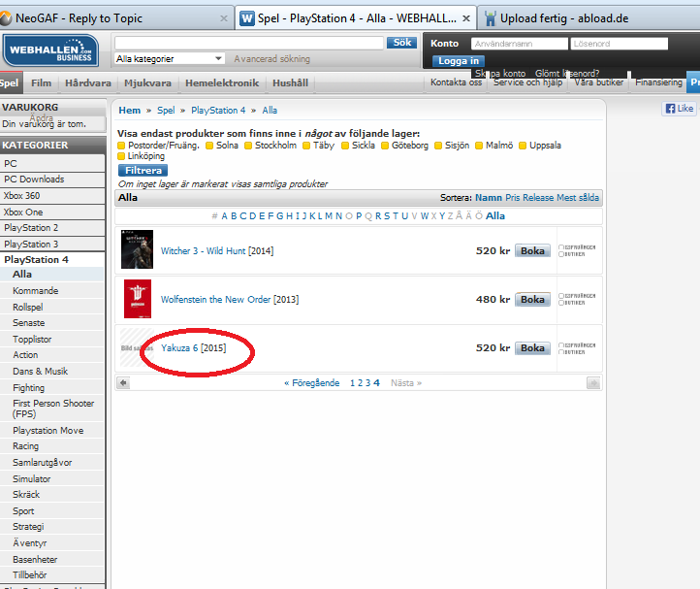Open the Witcher 3 cover thumbnail
Viewport: 700px width, 589px height.
[137, 250]
